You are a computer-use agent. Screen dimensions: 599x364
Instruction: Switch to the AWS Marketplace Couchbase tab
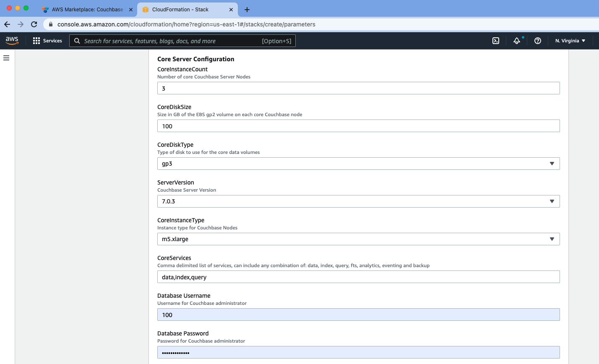click(x=86, y=9)
